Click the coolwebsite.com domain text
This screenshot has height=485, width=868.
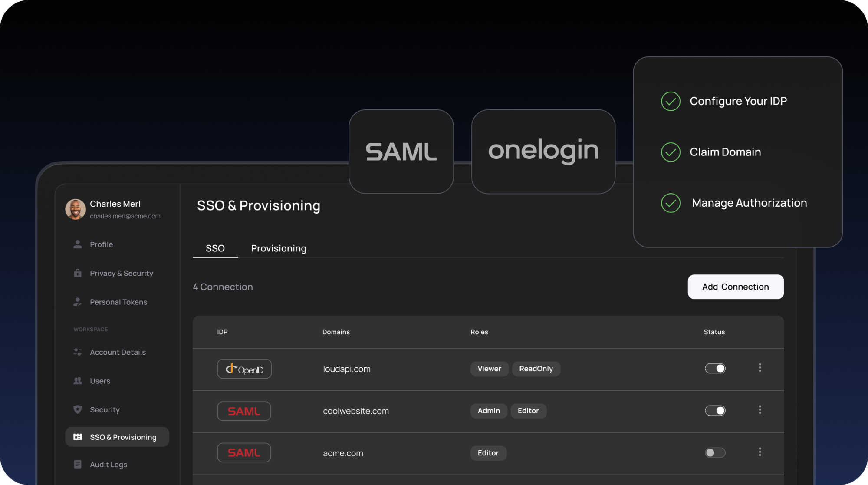pyautogui.click(x=356, y=411)
